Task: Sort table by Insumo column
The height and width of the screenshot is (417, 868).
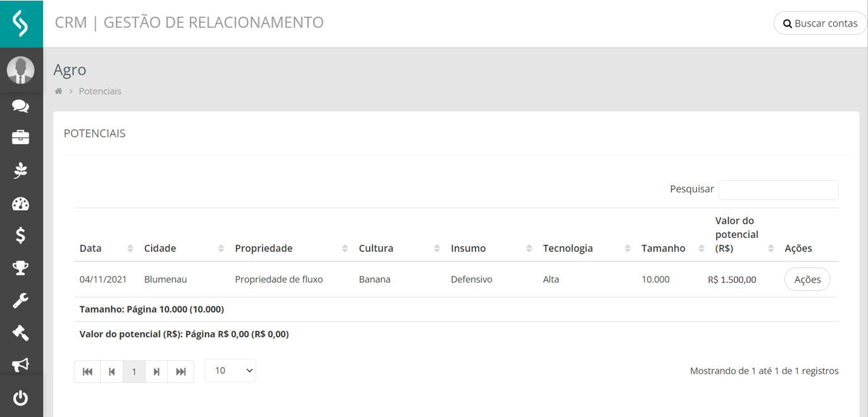Action: point(491,248)
